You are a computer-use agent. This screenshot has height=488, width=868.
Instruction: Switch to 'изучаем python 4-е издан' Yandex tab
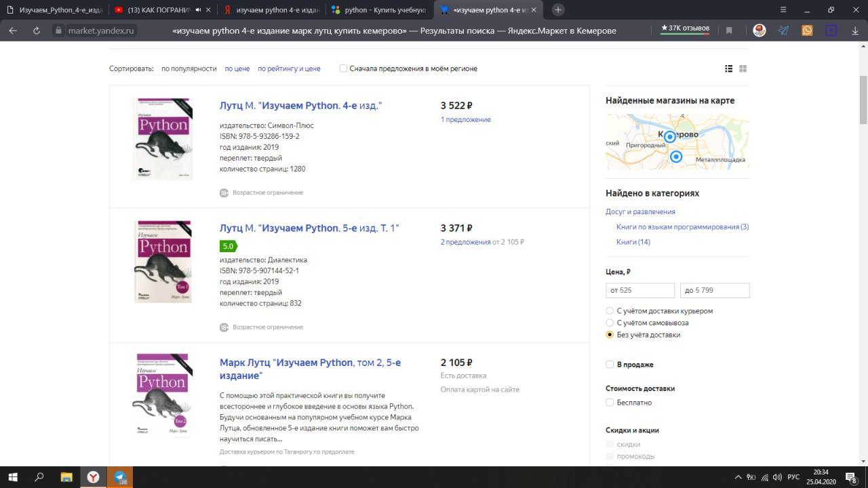(271, 10)
